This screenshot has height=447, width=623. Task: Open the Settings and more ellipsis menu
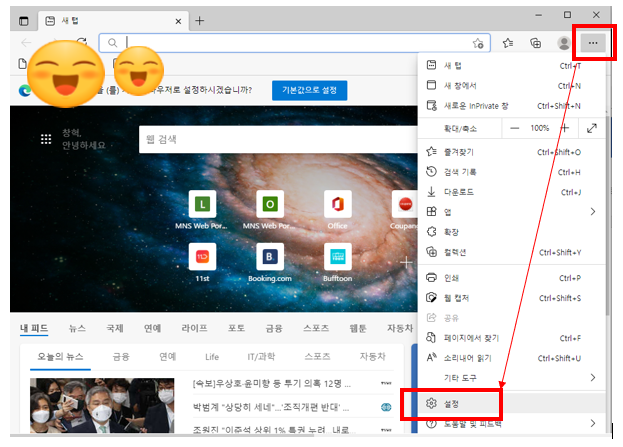[x=592, y=43]
